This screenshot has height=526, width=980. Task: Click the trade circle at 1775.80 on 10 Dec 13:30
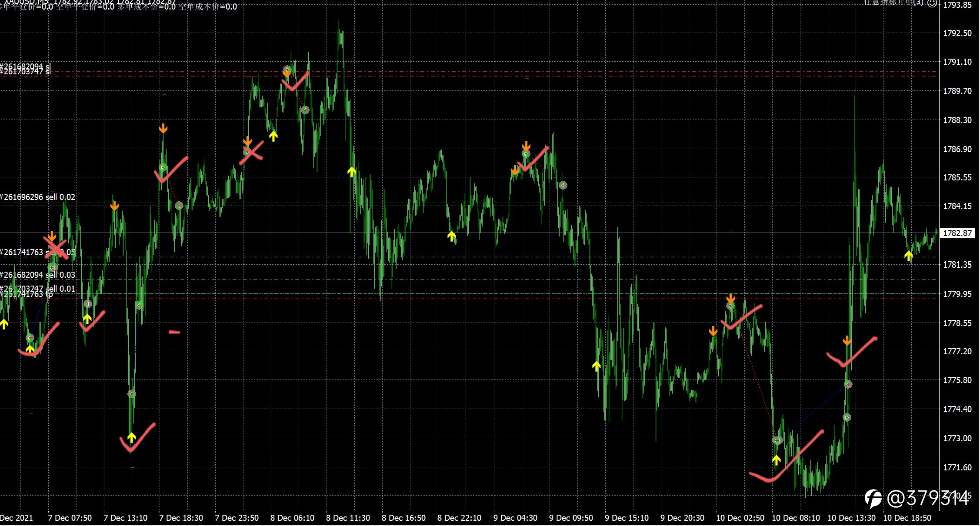click(x=848, y=384)
